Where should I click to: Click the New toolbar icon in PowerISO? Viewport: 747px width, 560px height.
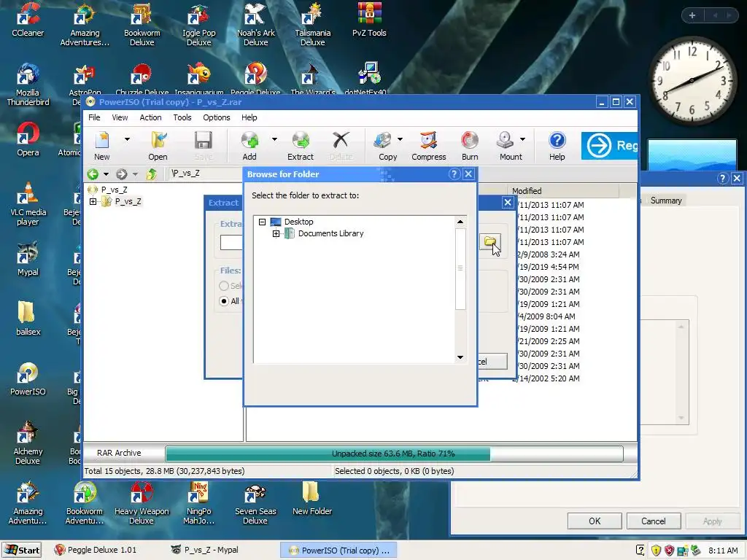click(x=102, y=146)
